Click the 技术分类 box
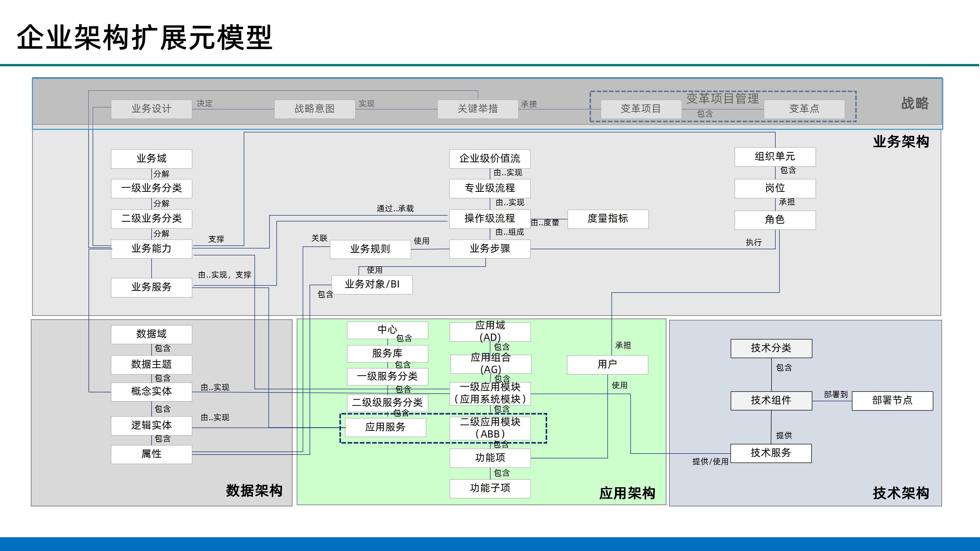The image size is (980, 551). pos(771,348)
